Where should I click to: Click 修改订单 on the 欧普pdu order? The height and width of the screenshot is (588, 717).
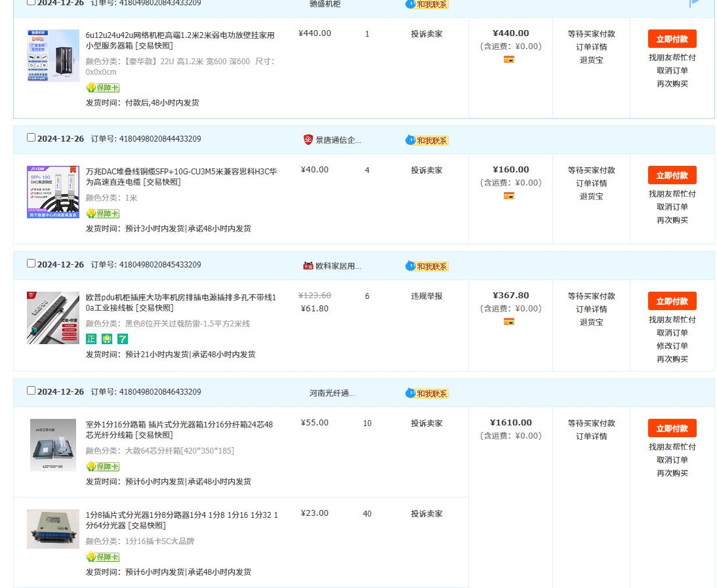click(672, 346)
